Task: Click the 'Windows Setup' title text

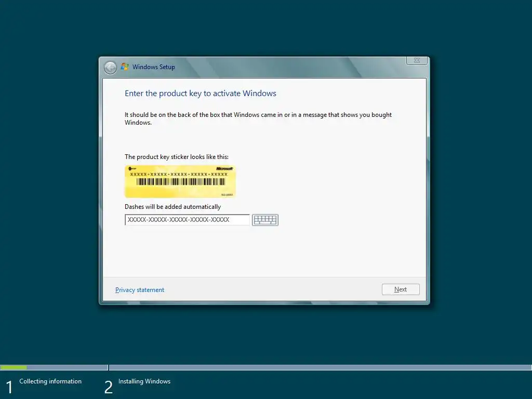Action: point(154,67)
